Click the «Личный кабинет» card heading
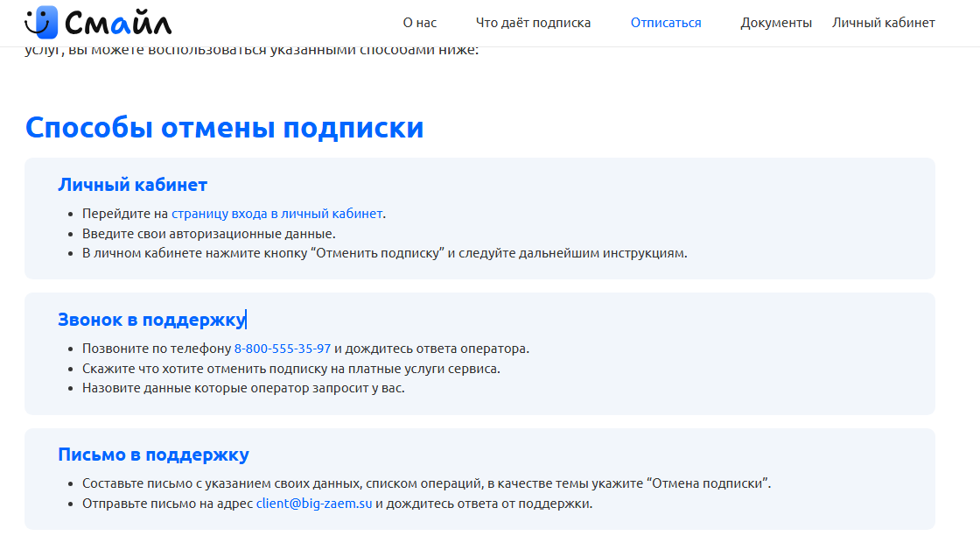 pos(132,185)
